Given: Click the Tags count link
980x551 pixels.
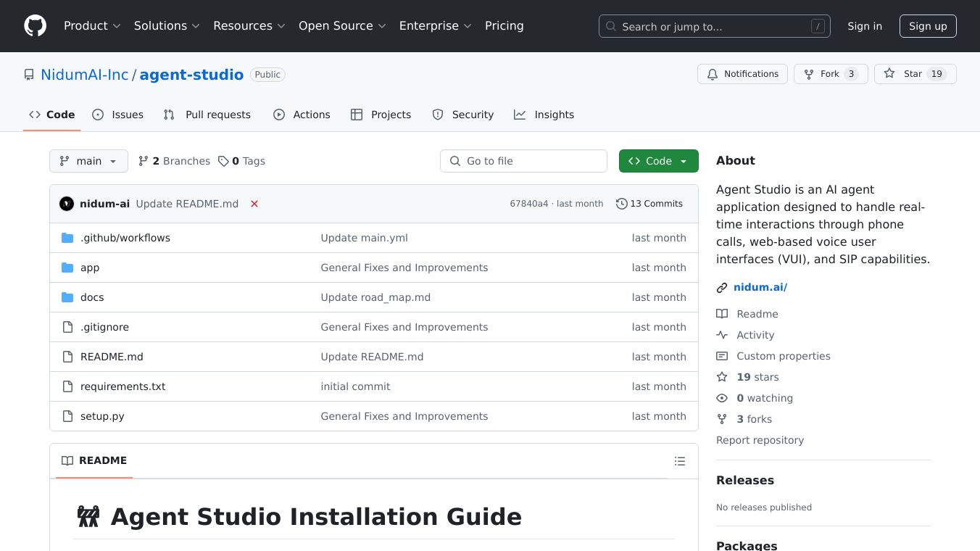Looking at the screenshot, I should [x=241, y=161].
